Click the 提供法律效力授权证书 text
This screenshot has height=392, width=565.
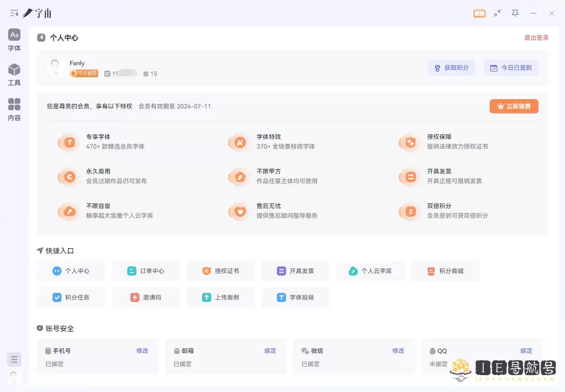pos(457,146)
